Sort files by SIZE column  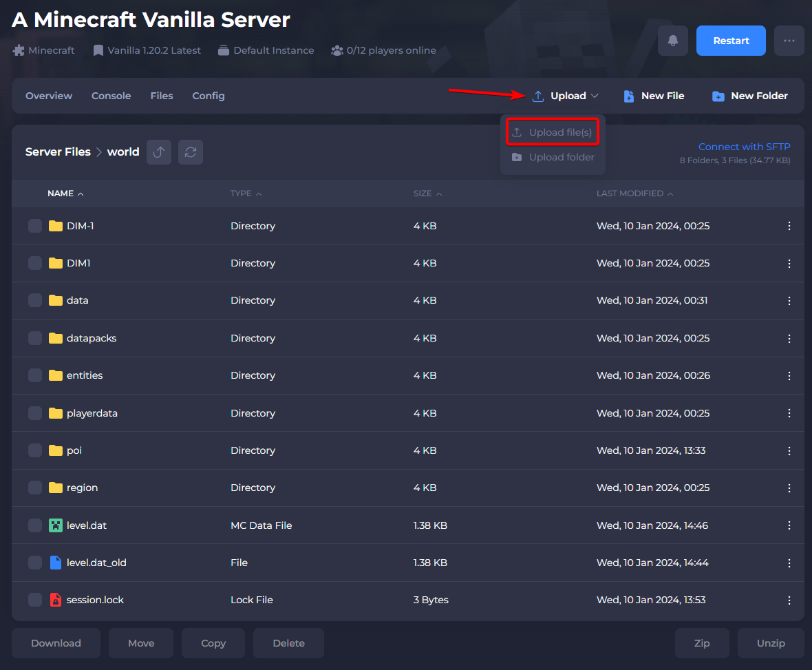[x=428, y=193]
